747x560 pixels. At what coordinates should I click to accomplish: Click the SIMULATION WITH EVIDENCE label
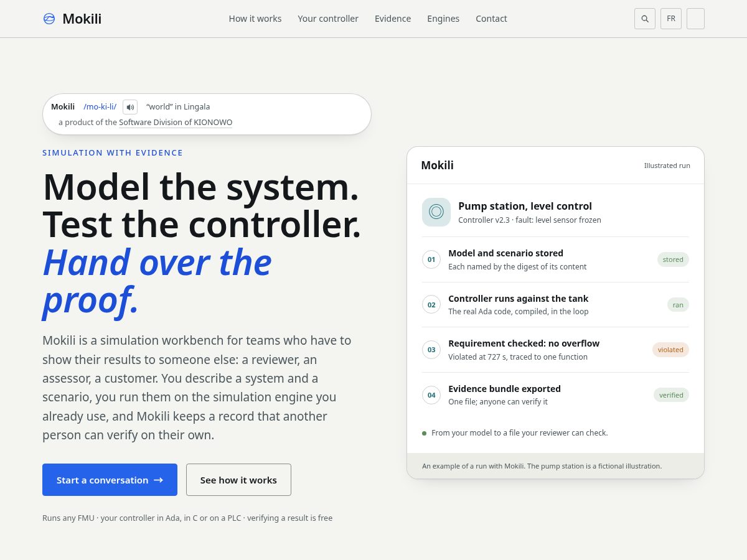tap(113, 153)
